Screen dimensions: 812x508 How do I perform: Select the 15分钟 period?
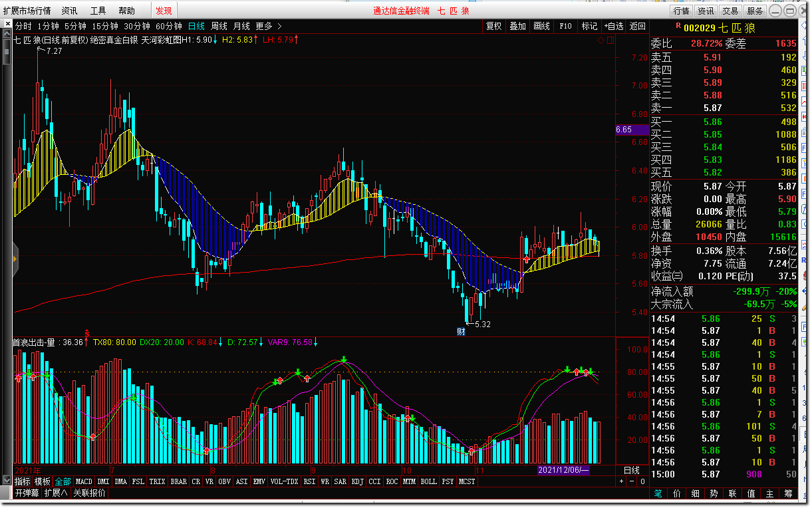[x=105, y=27]
